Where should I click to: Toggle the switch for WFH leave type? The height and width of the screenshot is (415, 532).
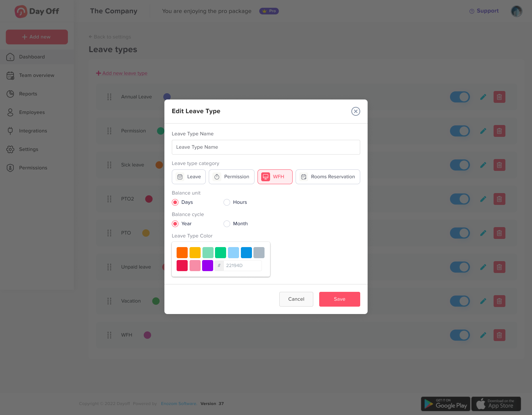[x=460, y=335]
